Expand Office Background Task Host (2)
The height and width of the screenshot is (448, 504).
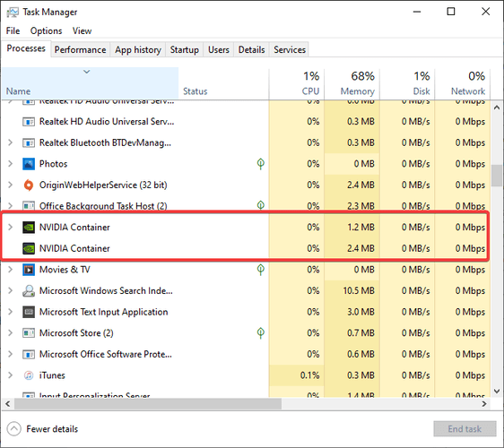pyautogui.click(x=10, y=205)
